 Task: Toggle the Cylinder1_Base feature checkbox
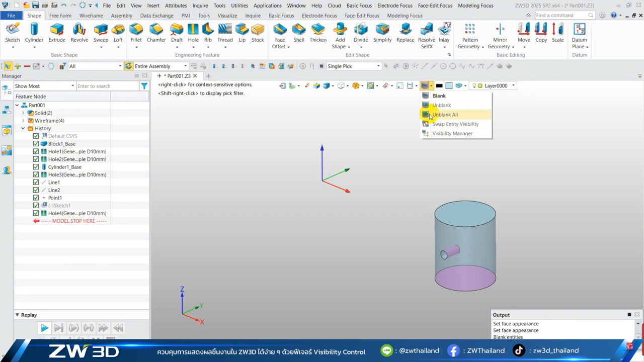pyautogui.click(x=36, y=167)
